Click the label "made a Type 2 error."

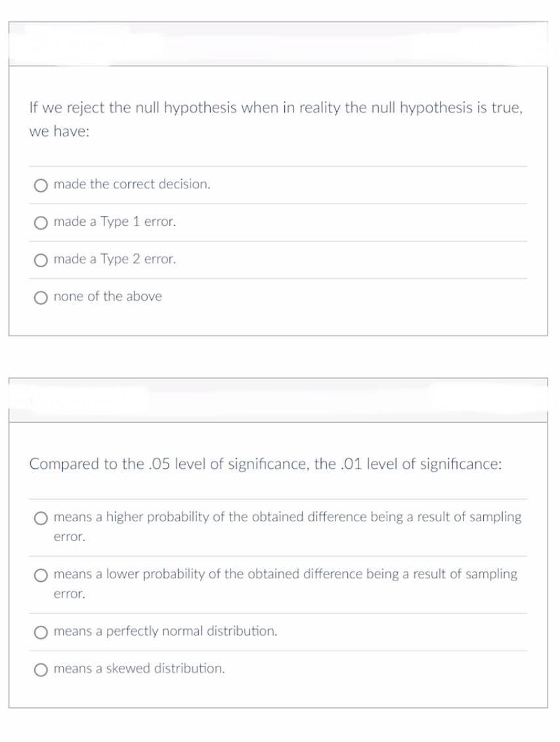114,259
